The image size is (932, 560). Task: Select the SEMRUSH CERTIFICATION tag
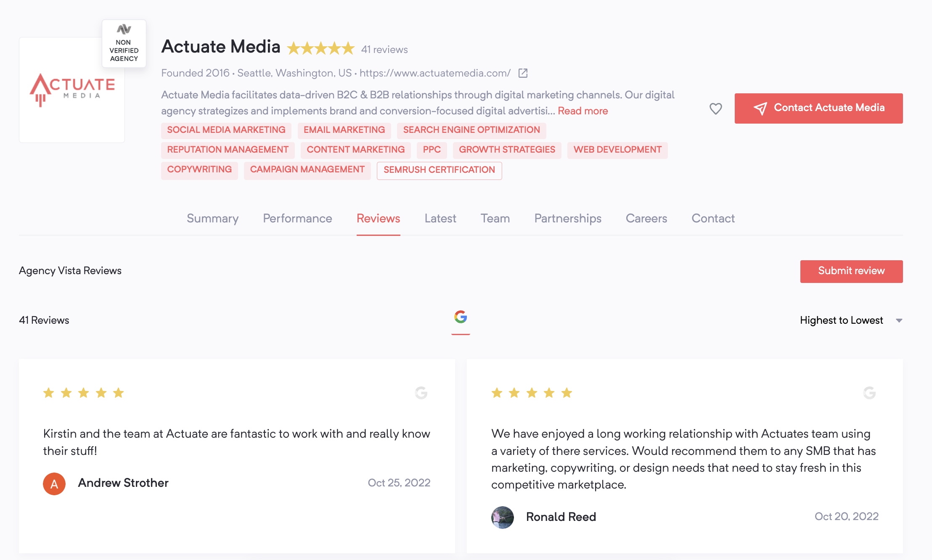click(x=439, y=170)
